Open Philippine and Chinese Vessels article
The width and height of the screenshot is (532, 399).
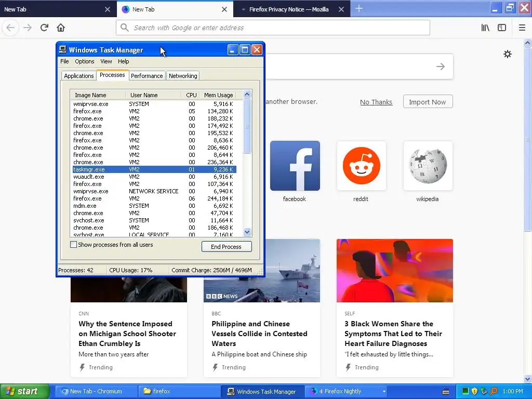tap(260, 334)
